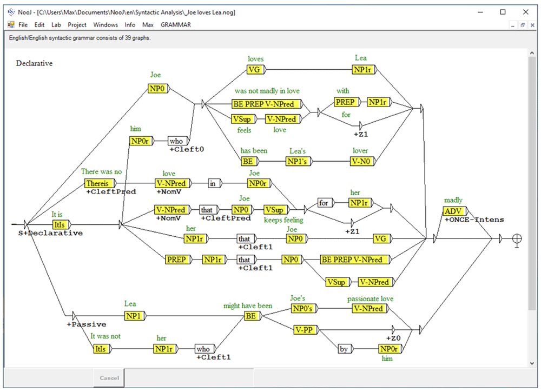Open the File menu
This screenshot has height=392, width=541.
click(23, 25)
